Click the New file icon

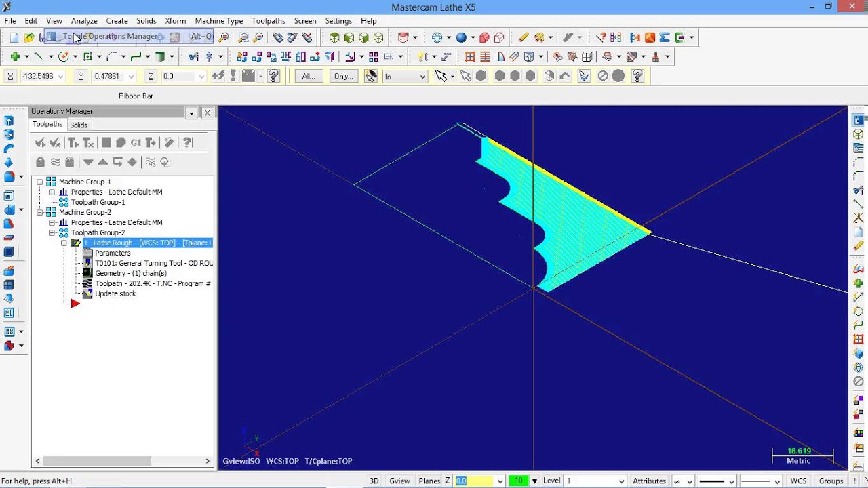pyautogui.click(x=14, y=37)
